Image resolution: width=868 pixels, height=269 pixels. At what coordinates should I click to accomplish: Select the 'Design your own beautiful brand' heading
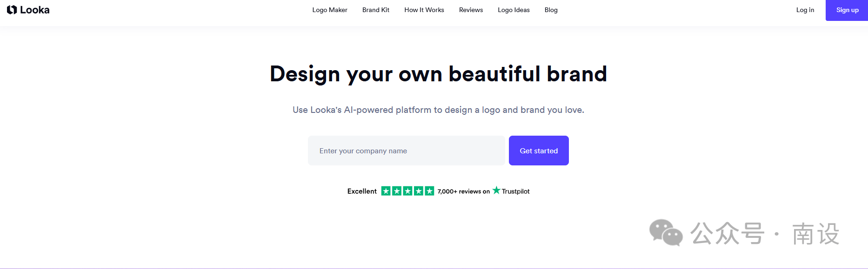pyautogui.click(x=439, y=74)
